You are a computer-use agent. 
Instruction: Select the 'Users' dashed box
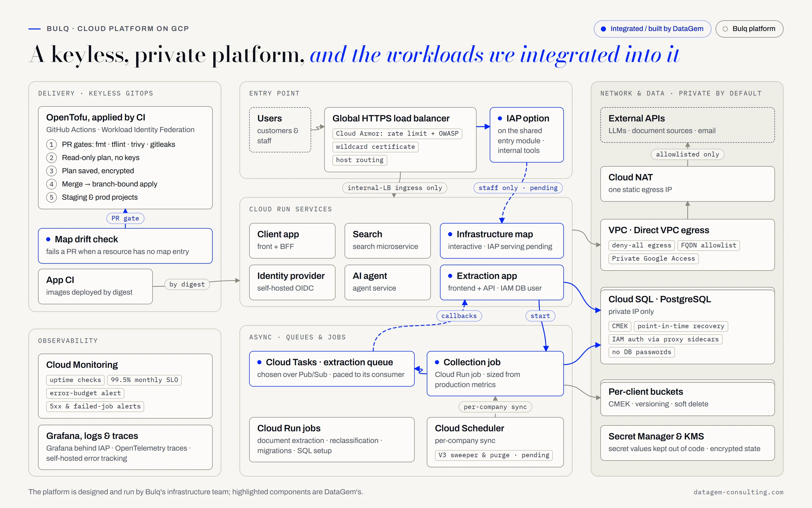coord(280,130)
